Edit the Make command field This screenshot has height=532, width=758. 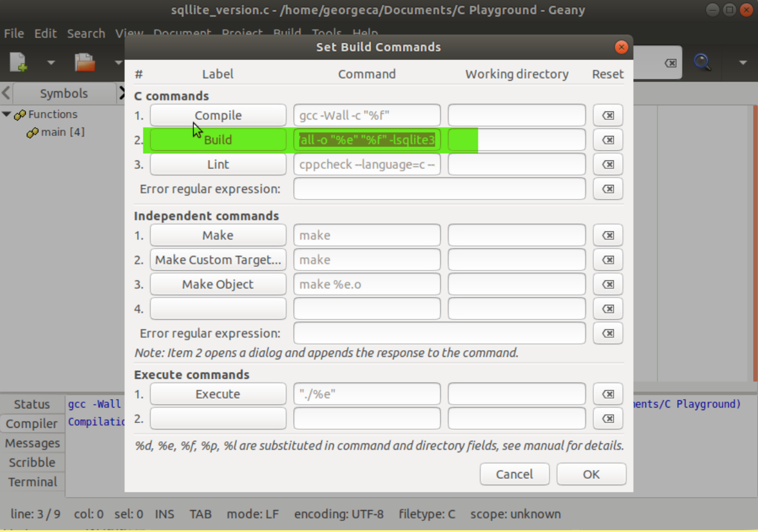(367, 235)
